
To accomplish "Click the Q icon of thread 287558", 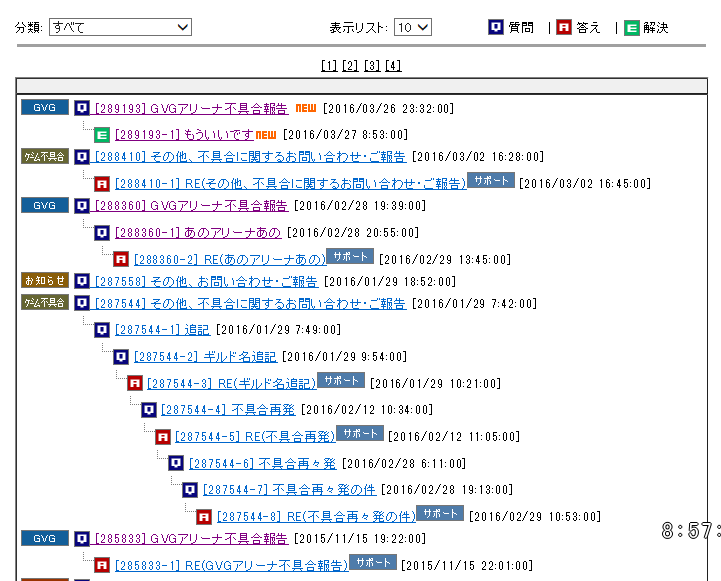I will pos(82,280).
